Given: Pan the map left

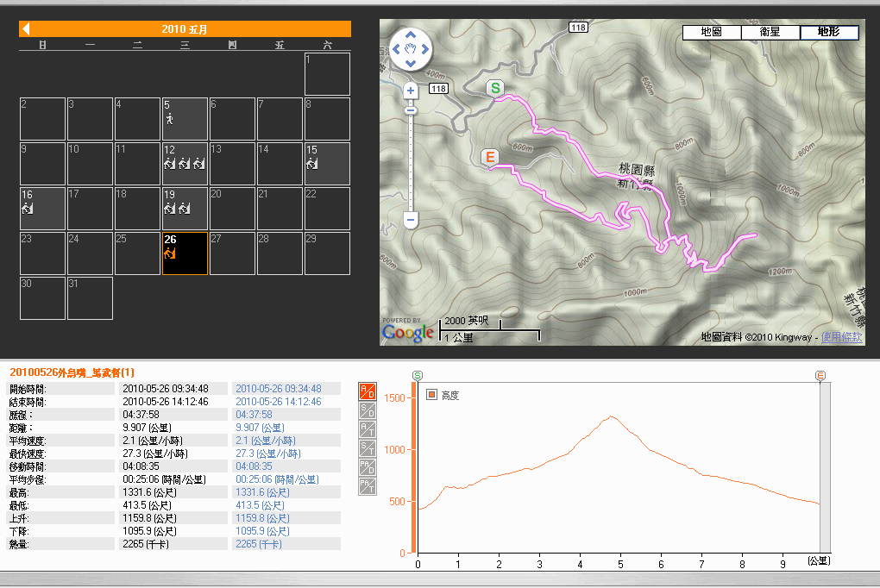Looking at the screenshot, I should point(396,49).
